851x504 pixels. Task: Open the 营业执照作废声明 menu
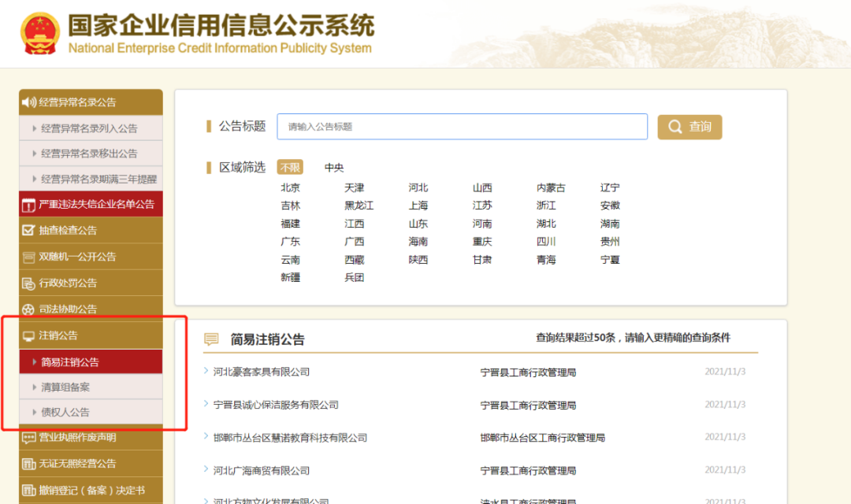(x=91, y=437)
